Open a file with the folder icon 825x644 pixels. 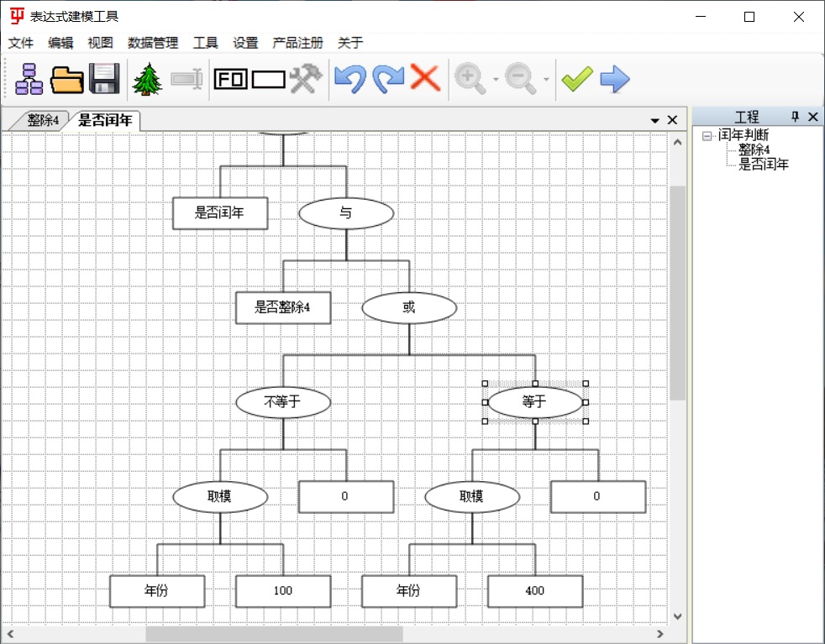point(67,79)
